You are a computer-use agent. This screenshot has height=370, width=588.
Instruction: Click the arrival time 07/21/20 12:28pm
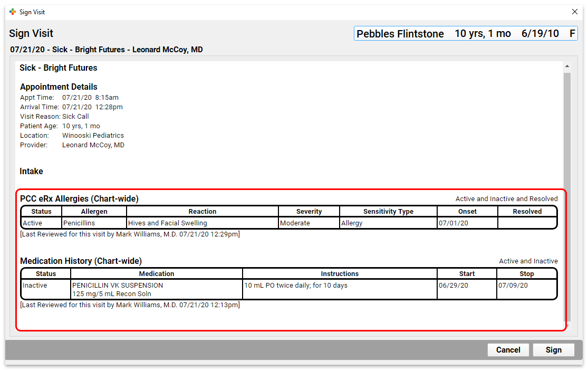tap(92, 107)
